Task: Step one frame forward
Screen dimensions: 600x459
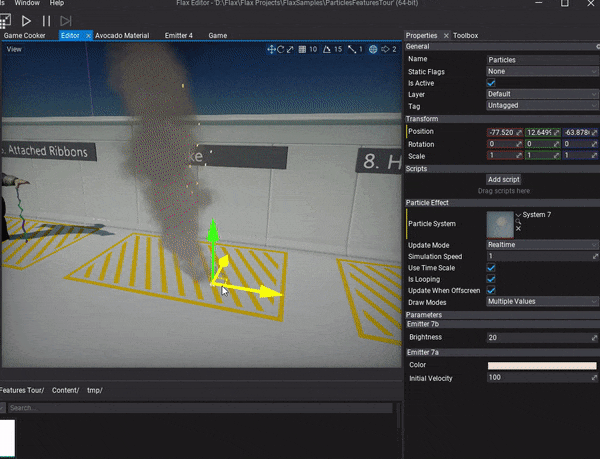Action: pyautogui.click(x=66, y=21)
